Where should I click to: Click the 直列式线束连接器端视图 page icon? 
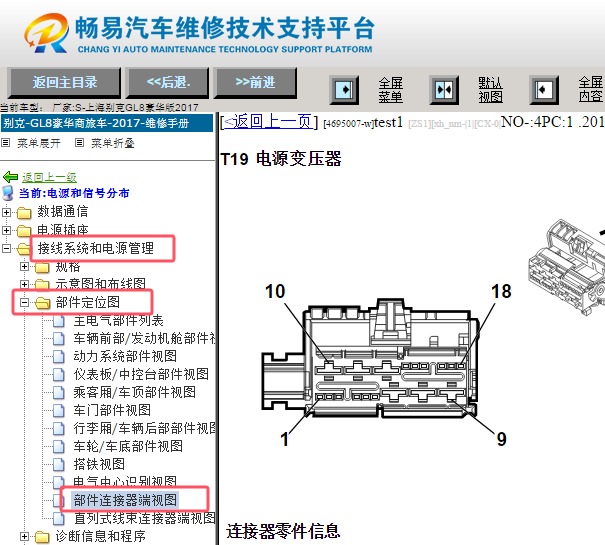(x=59, y=518)
